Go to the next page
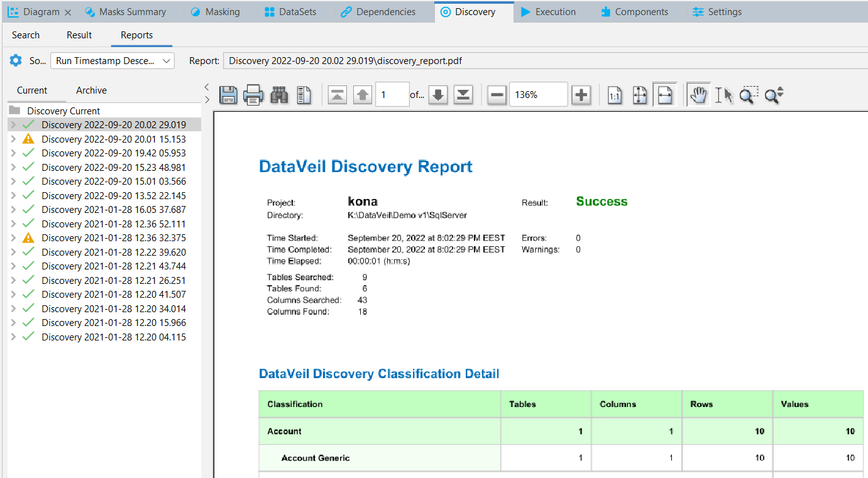868x478 pixels. point(438,95)
